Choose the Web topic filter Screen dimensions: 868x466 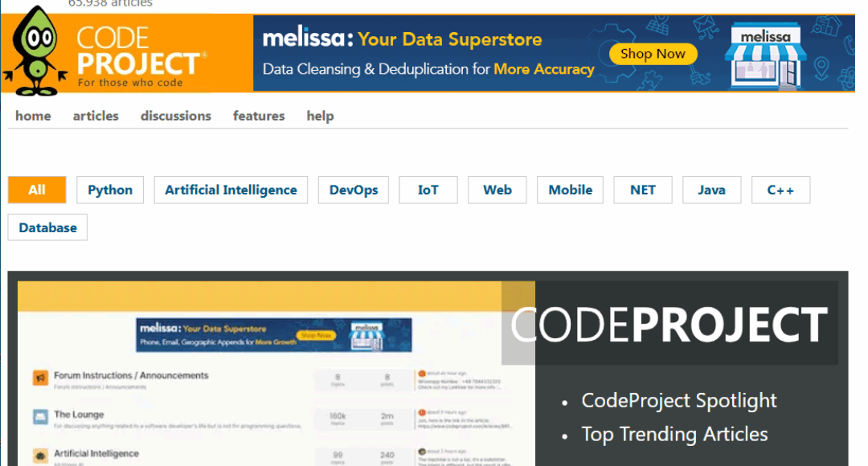click(x=497, y=190)
